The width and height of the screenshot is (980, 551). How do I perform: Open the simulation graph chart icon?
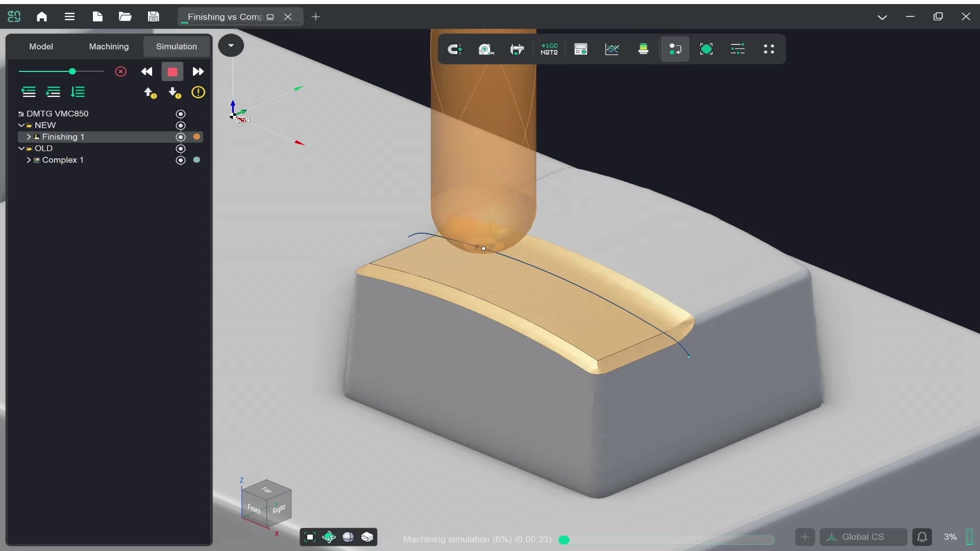click(x=612, y=49)
